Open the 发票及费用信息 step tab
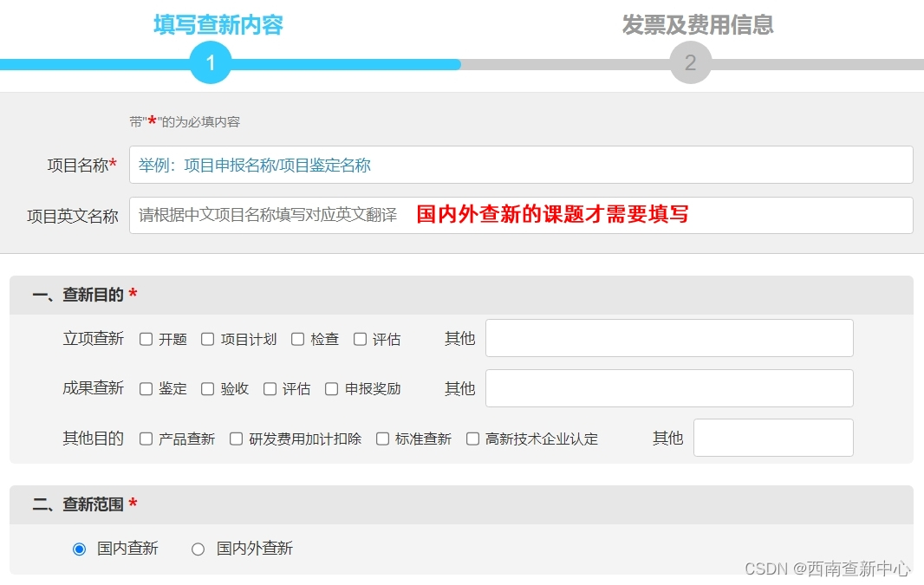 698,25
